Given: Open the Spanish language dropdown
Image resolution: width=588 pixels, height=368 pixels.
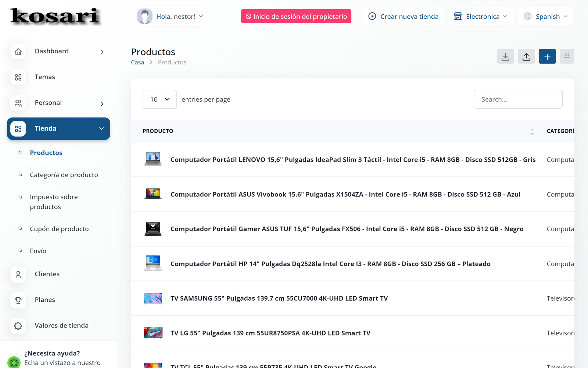Looking at the screenshot, I should [546, 17].
